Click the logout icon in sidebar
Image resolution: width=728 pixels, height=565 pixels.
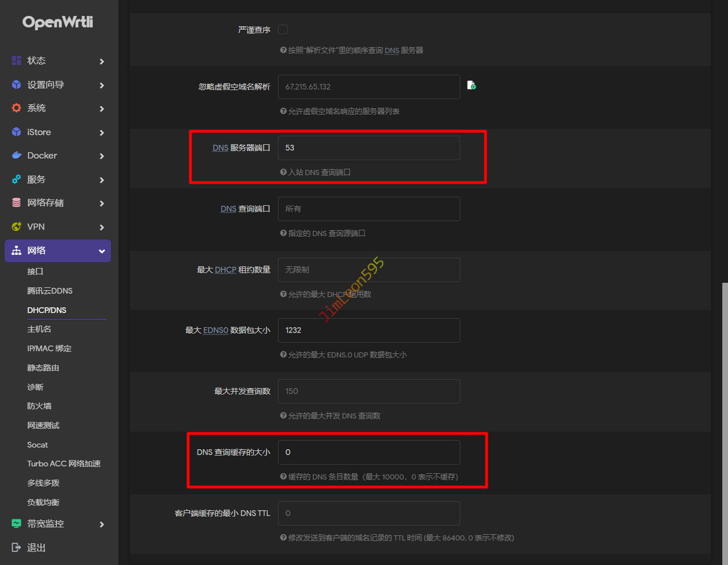17,548
